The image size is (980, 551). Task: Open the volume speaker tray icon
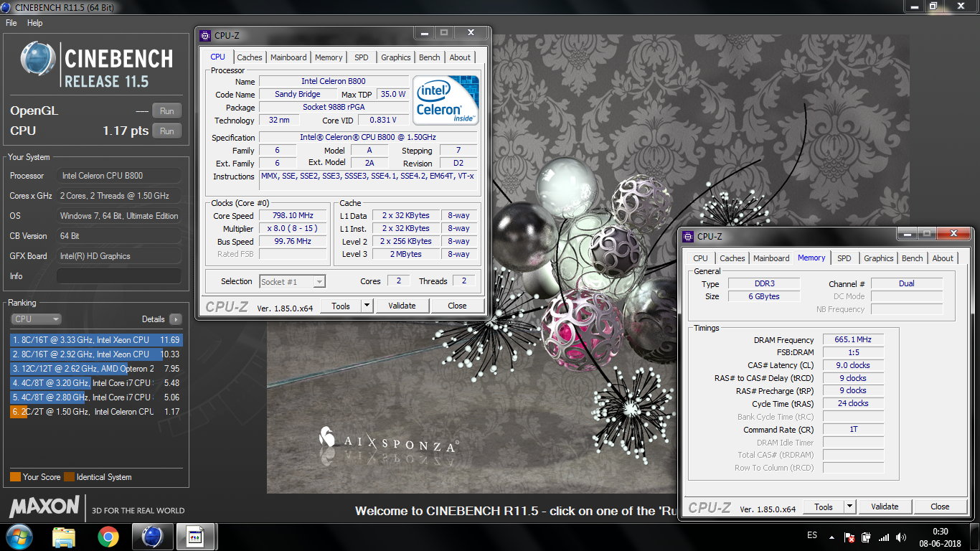[900, 537]
